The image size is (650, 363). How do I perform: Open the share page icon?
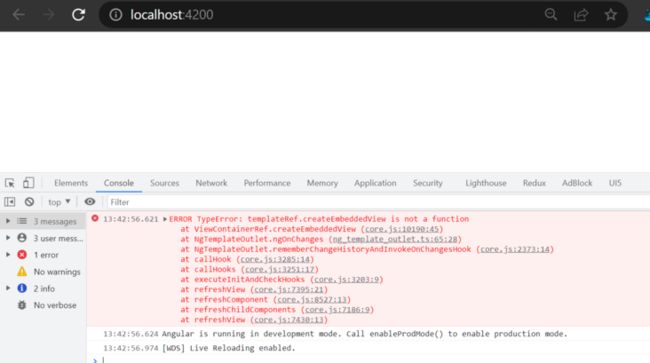(x=581, y=15)
